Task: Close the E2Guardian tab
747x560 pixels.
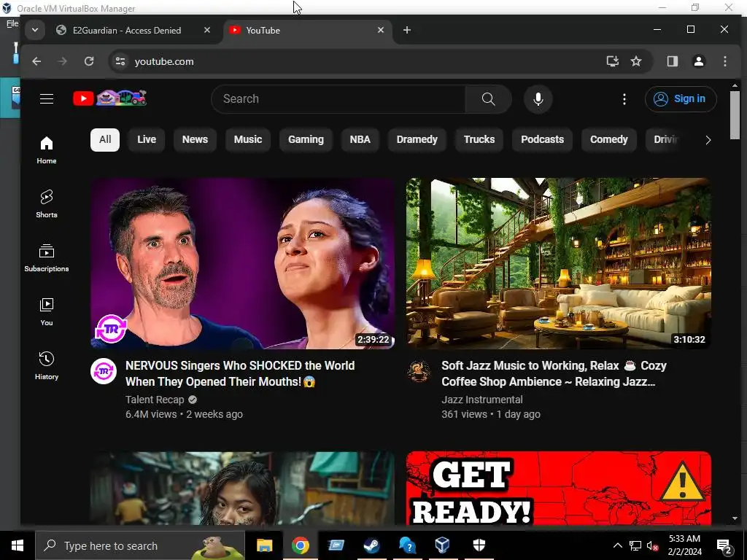Action: point(207,30)
